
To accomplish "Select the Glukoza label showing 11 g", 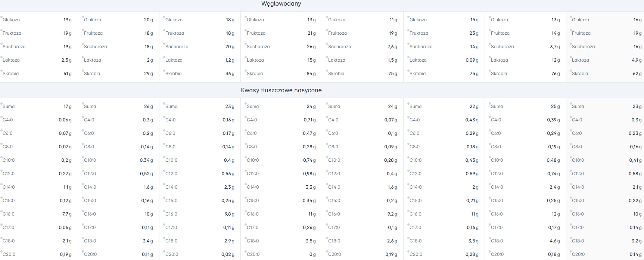I will (x=336, y=20).
